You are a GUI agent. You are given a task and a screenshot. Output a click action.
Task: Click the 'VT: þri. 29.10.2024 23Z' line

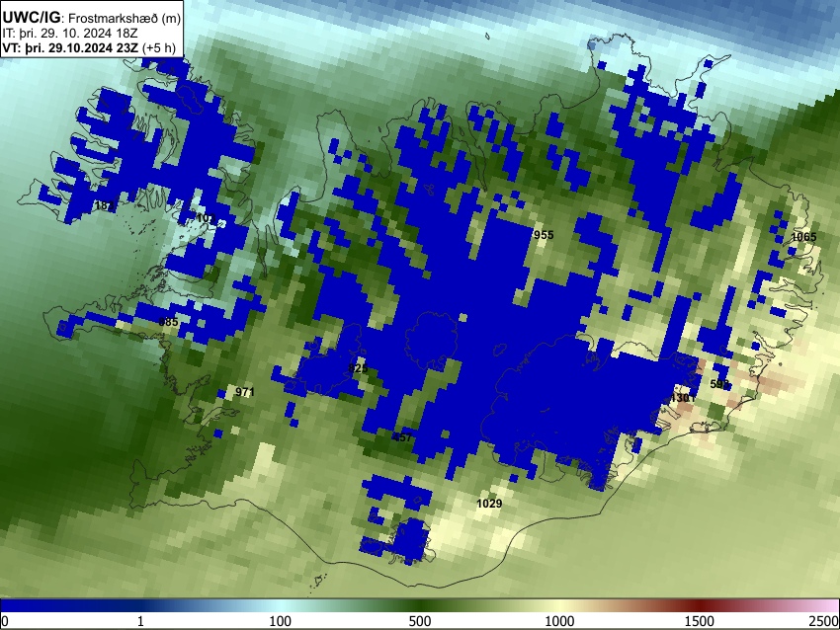[89, 47]
